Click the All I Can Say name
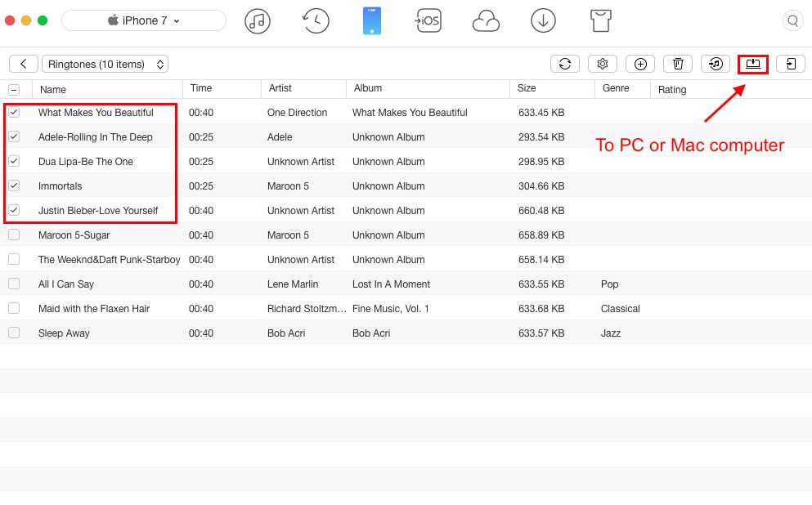Screen dimensions: 812x505 (66, 284)
